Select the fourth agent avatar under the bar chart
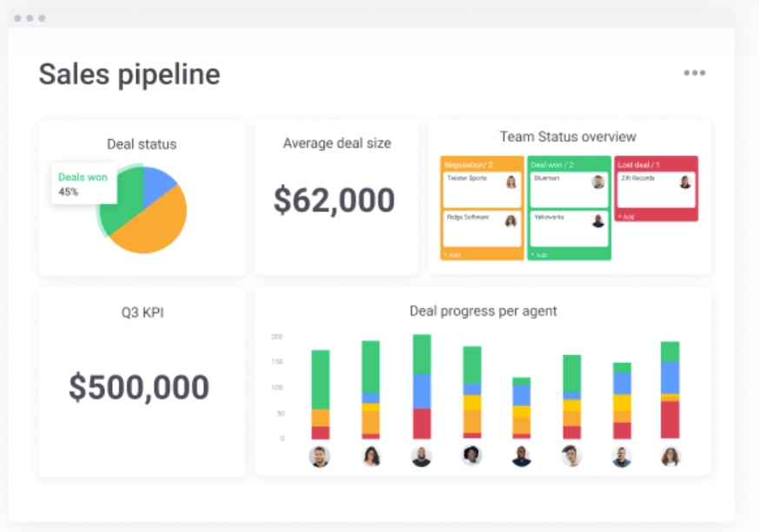Viewport: 759px width, 532px height. point(472,456)
